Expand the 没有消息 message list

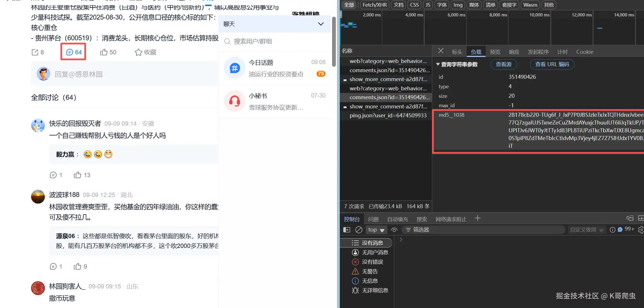(366, 243)
